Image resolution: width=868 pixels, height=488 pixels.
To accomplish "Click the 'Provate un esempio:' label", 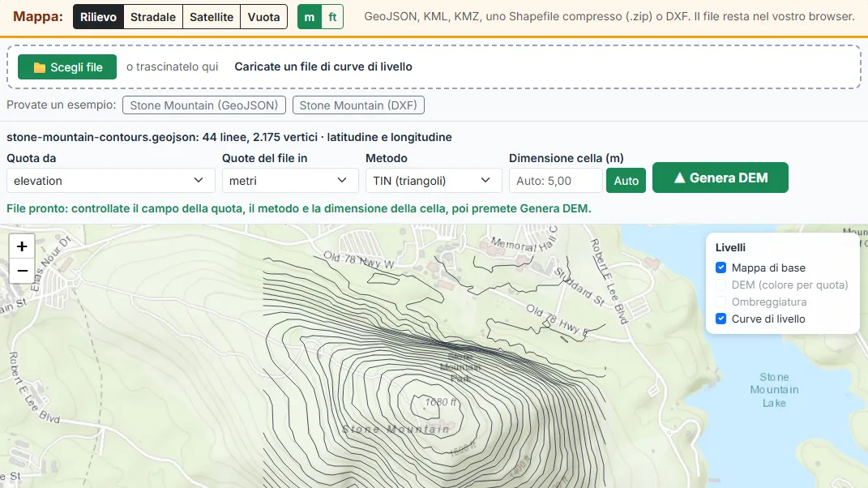I will 62,105.
